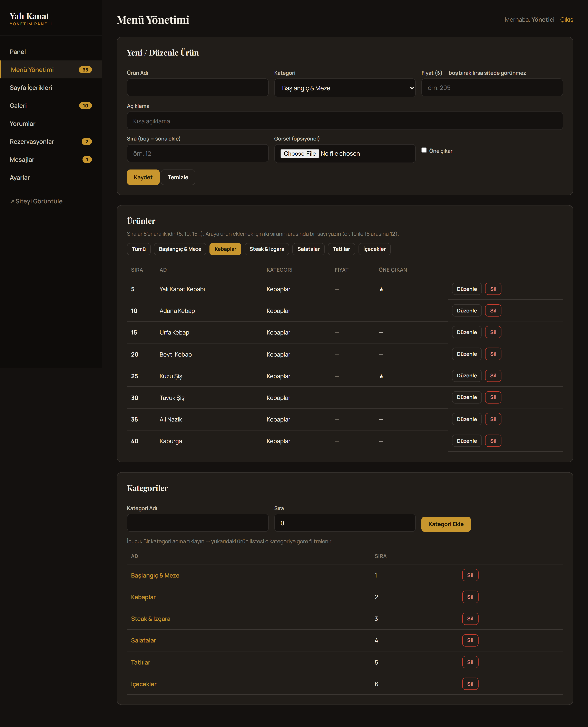Click the İçecekler category link
Screen dimensions: 588x727
(144, 684)
